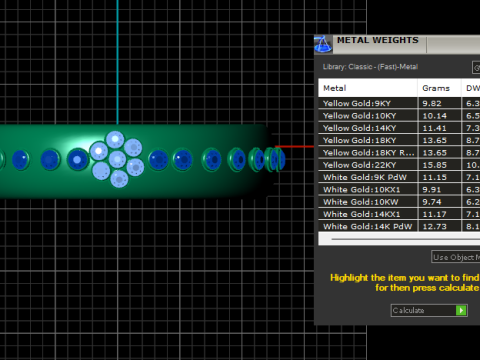The width and height of the screenshot is (480, 360).
Task: Click the Grams column header
Action: tap(439, 88)
